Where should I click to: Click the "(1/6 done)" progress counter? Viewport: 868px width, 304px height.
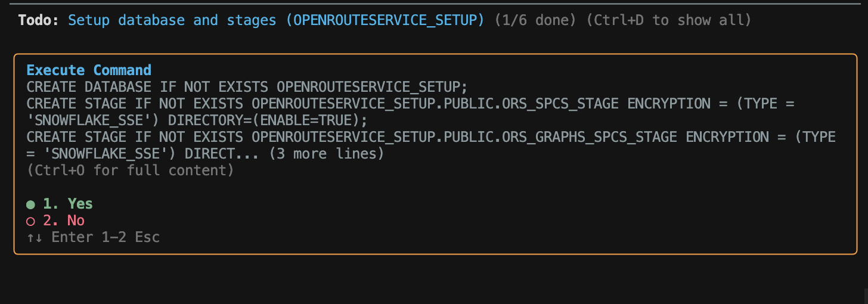click(535, 20)
